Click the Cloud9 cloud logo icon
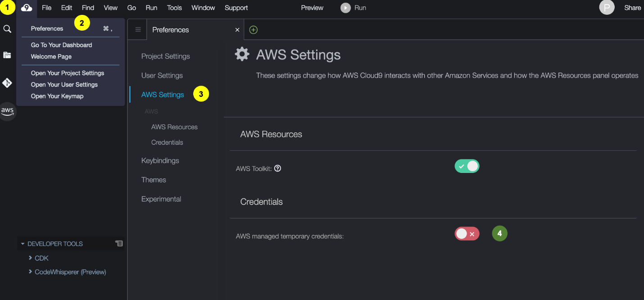Viewport: 644px width, 300px height. point(26,8)
